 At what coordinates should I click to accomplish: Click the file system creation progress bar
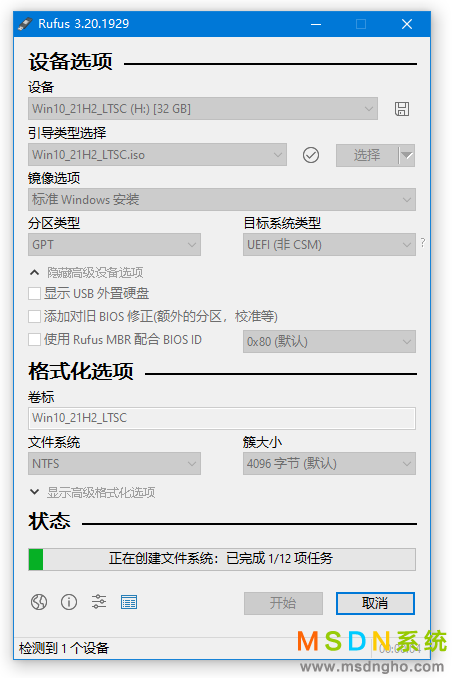click(222, 559)
